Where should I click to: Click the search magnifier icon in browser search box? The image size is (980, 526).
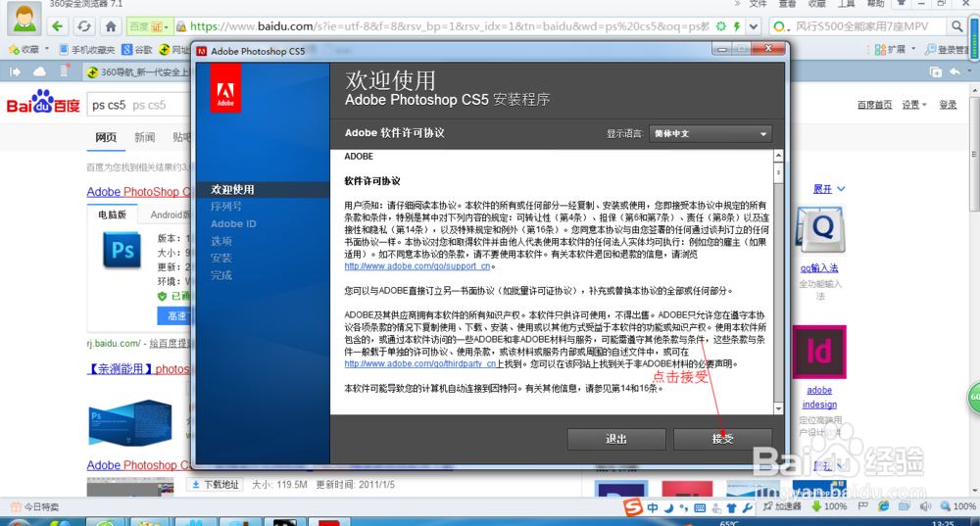pos(956,26)
